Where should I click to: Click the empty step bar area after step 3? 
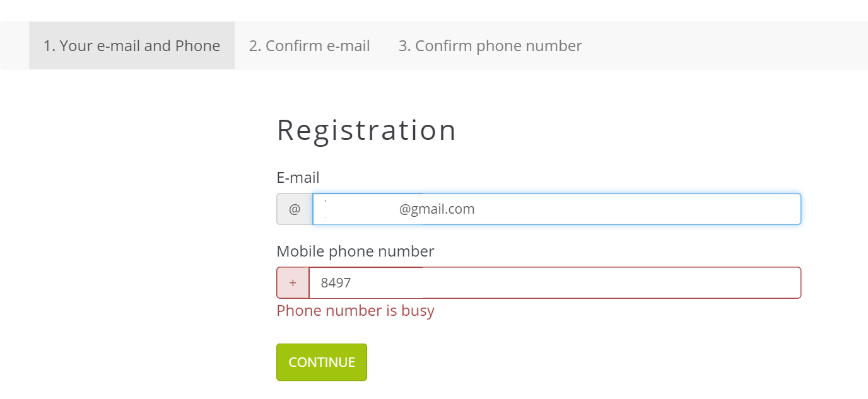pyautogui.click(x=725, y=46)
